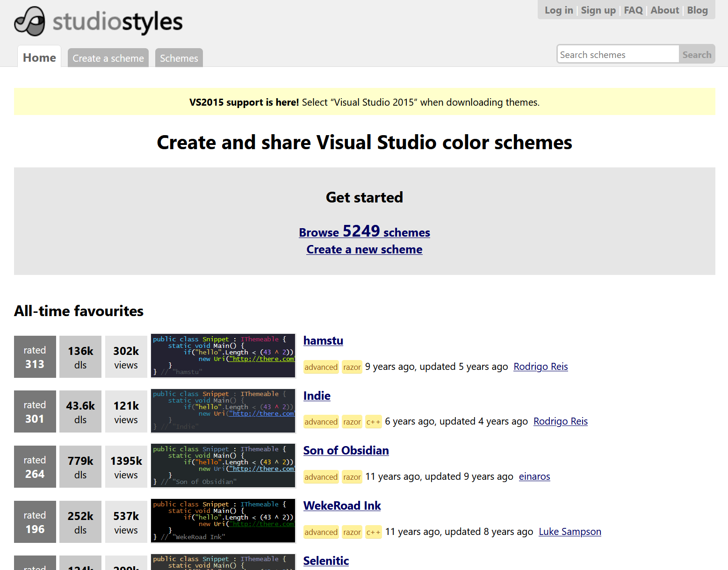The image size is (728, 570).
Task: Click the rated 313 box
Action: (x=35, y=357)
